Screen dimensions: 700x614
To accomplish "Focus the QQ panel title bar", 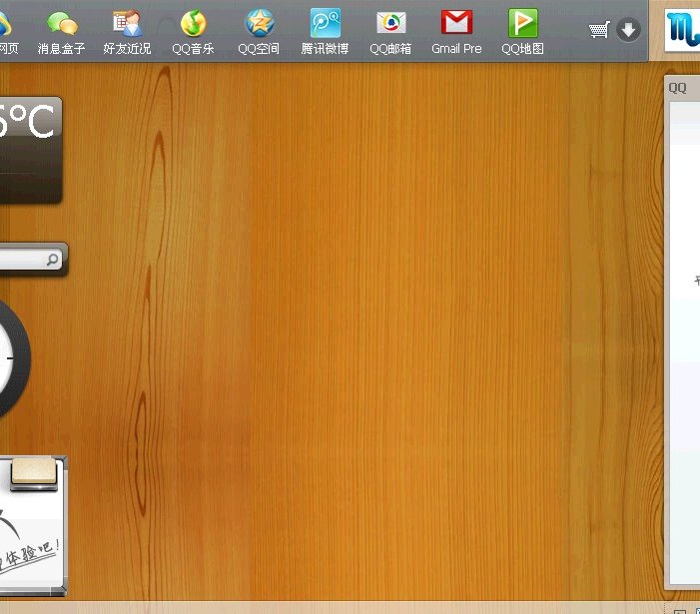I will pos(682,88).
